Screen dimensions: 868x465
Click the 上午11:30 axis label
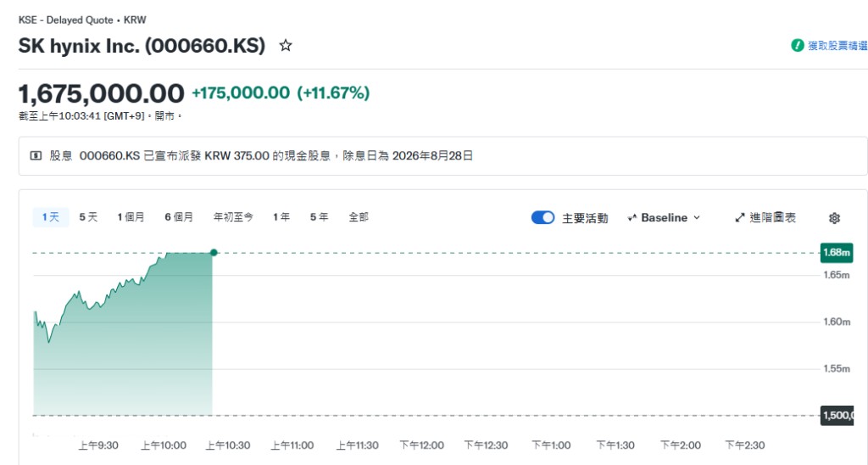point(358,445)
